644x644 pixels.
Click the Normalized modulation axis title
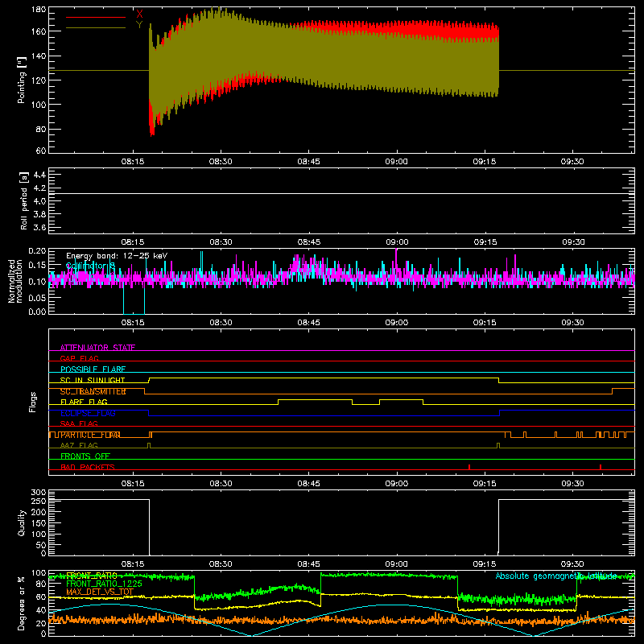(15, 281)
